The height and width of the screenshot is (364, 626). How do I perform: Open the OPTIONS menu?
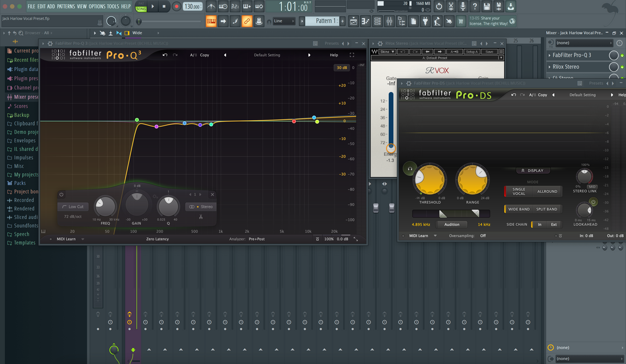pyautogui.click(x=97, y=6)
